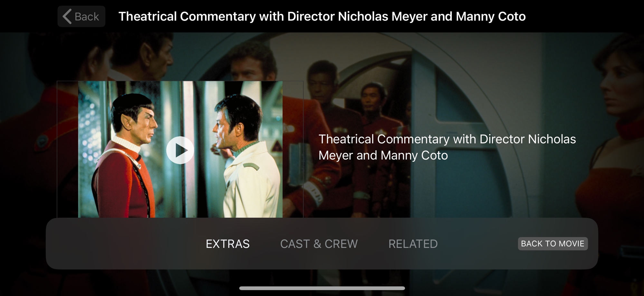Go back using the Back button label

click(87, 16)
